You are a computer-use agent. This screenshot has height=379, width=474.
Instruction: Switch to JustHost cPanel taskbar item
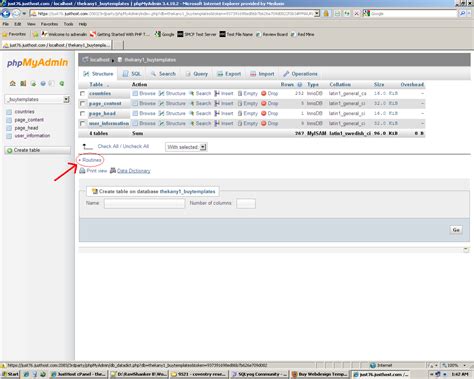78,374
